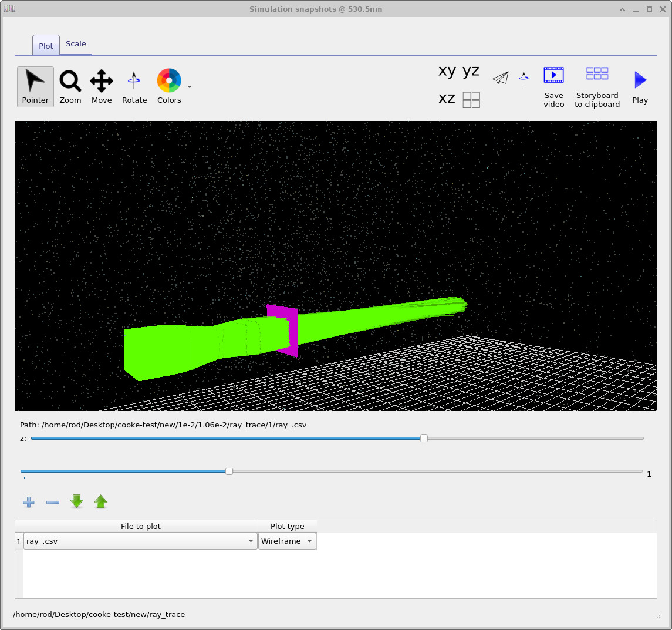Switch to the Scale tab

pyautogui.click(x=76, y=43)
